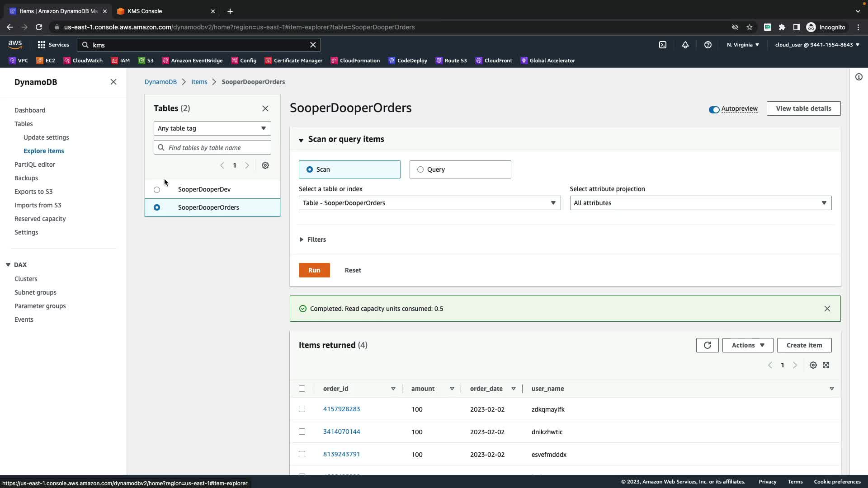The width and height of the screenshot is (868, 488).
Task: Refresh the items returned list
Action: click(x=707, y=345)
